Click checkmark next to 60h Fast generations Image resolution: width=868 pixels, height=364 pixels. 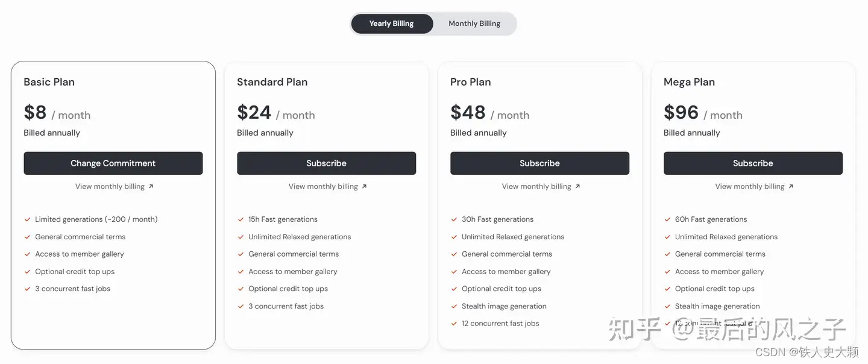point(667,219)
